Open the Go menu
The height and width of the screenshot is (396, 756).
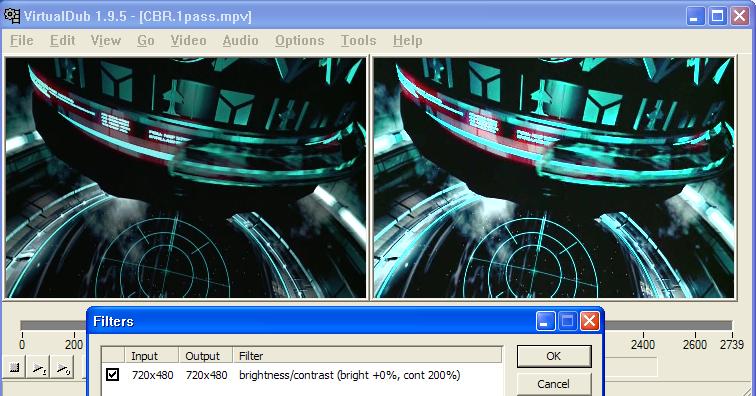click(146, 41)
